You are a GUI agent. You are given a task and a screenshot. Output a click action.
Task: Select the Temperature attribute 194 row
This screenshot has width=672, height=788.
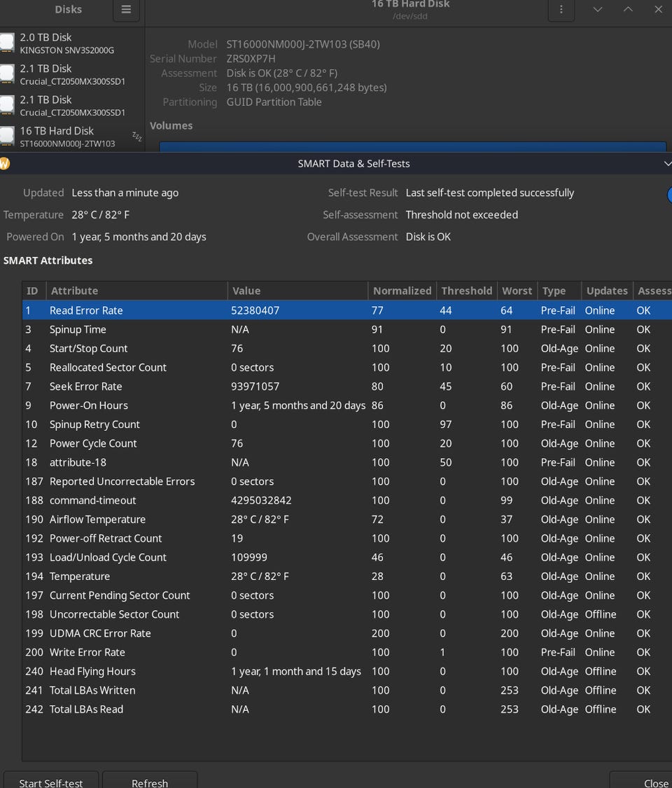pyautogui.click(x=347, y=576)
